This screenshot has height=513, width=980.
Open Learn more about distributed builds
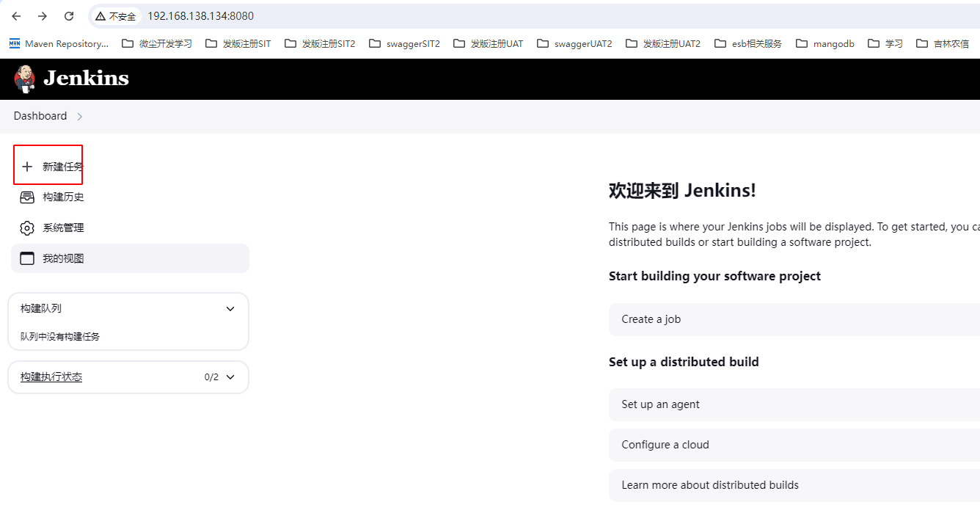(x=794, y=485)
